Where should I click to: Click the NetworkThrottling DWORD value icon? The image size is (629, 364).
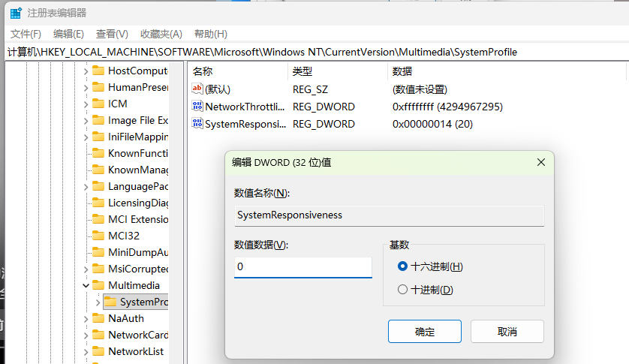[x=197, y=107]
